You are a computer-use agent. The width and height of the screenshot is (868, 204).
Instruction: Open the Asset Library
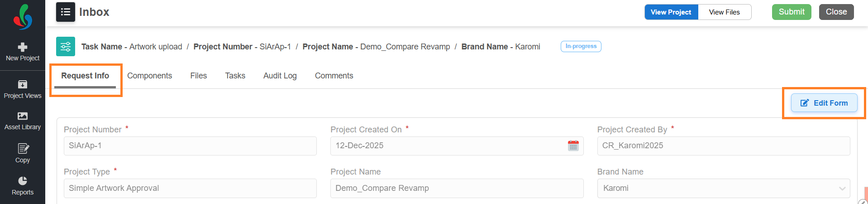tap(23, 121)
